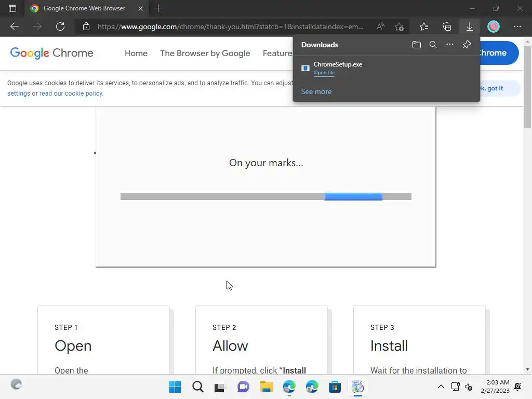This screenshot has height=399, width=532.
Task: Click the STEP 3 Install card
Action: point(419,340)
